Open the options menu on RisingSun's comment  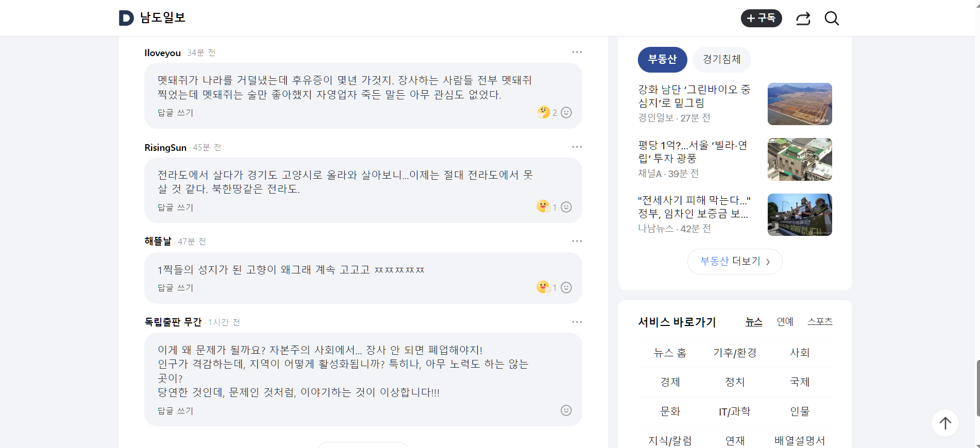click(577, 147)
